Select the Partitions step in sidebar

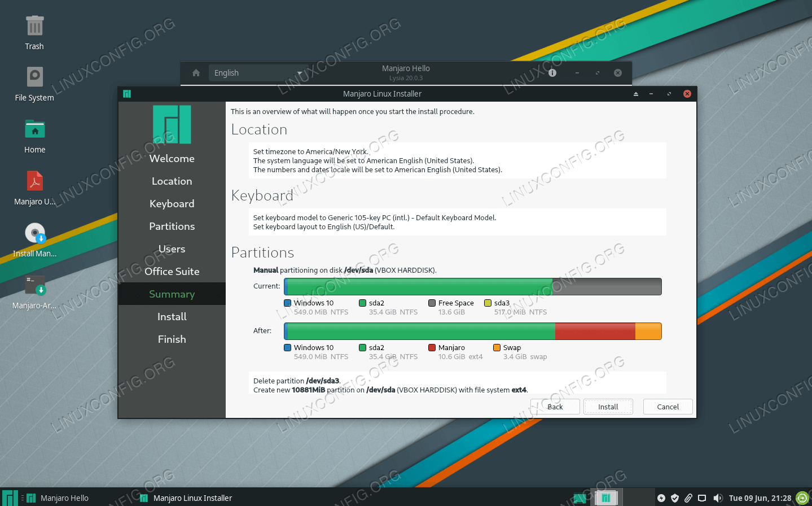pos(172,226)
